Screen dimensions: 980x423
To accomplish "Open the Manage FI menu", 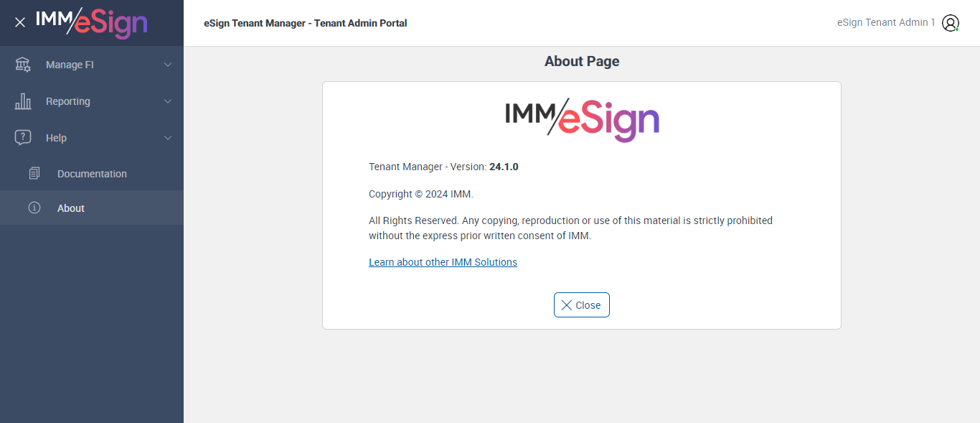I will click(92, 65).
